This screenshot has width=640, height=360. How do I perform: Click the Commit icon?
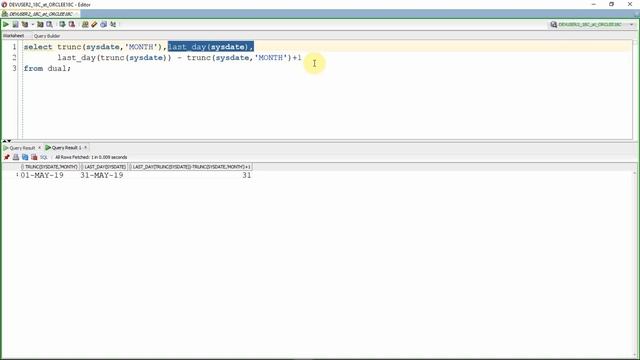click(62, 24)
